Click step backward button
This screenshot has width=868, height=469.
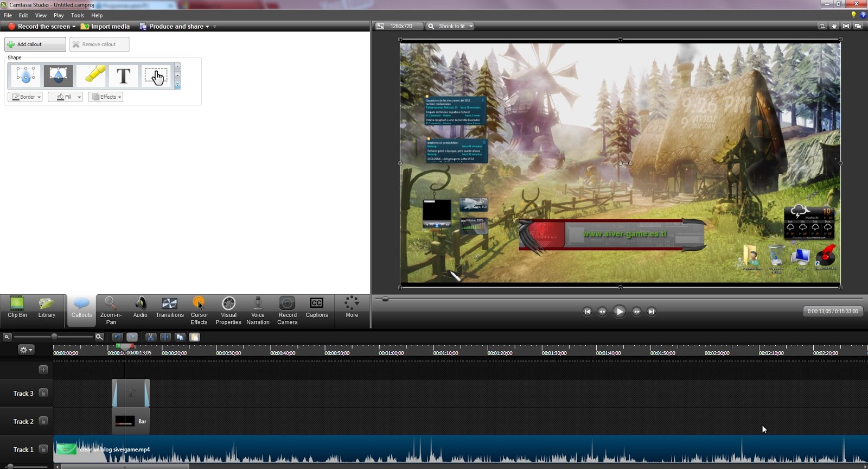click(x=602, y=312)
